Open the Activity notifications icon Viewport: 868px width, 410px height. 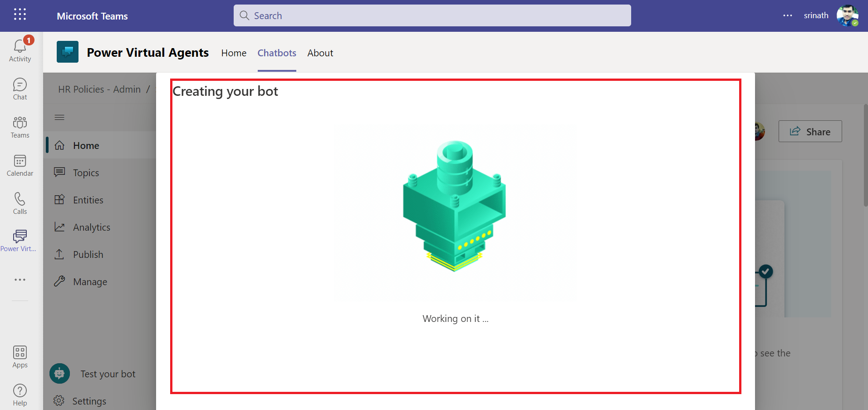pos(20,50)
